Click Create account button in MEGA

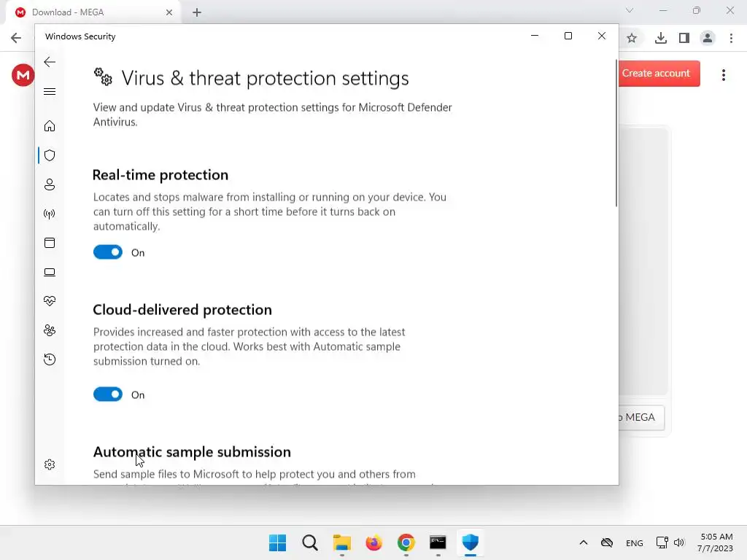click(x=659, y=74)
